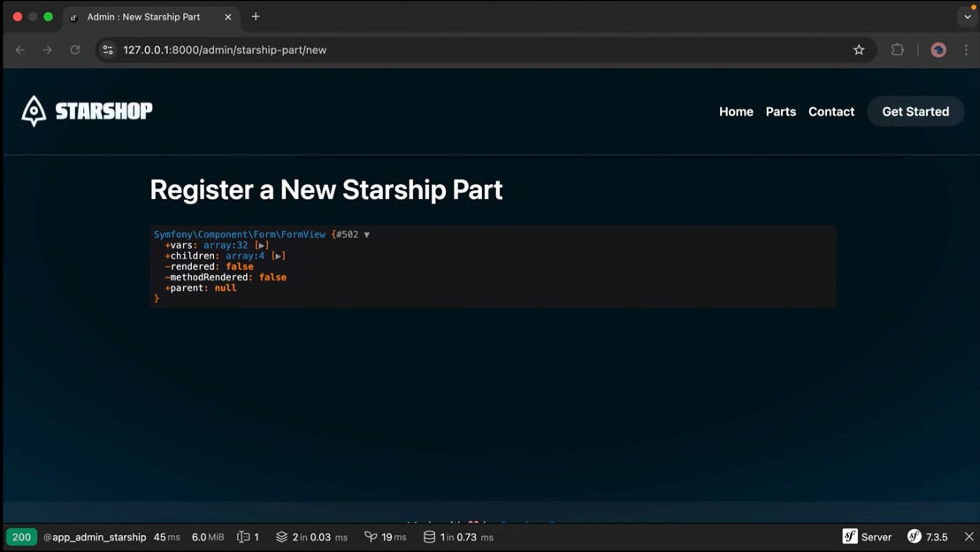This screenshot has width=980, height=552.
Task: Navigate to Home in the header
Action: (736, 111)
